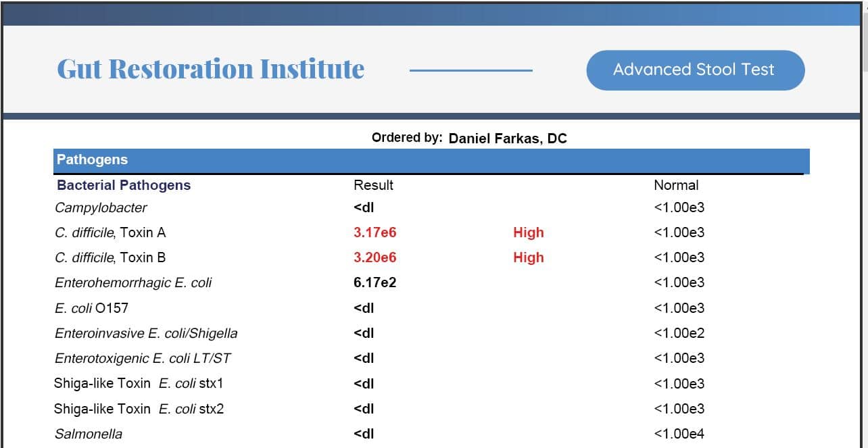Click the Shiga-like Toxin E. coli stx2 label
This screenshot has width=868, height=448.
(139, 409)
